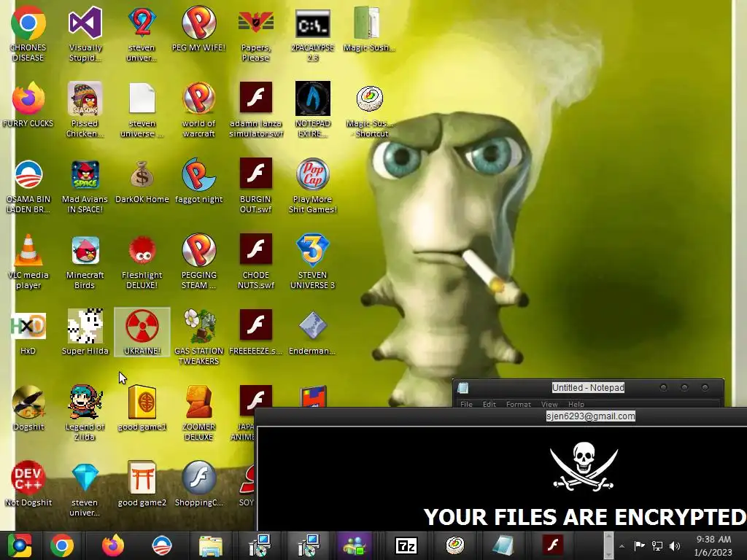
Task: Click the skull and crossed swords image
Action: click(x=584, y=466)
